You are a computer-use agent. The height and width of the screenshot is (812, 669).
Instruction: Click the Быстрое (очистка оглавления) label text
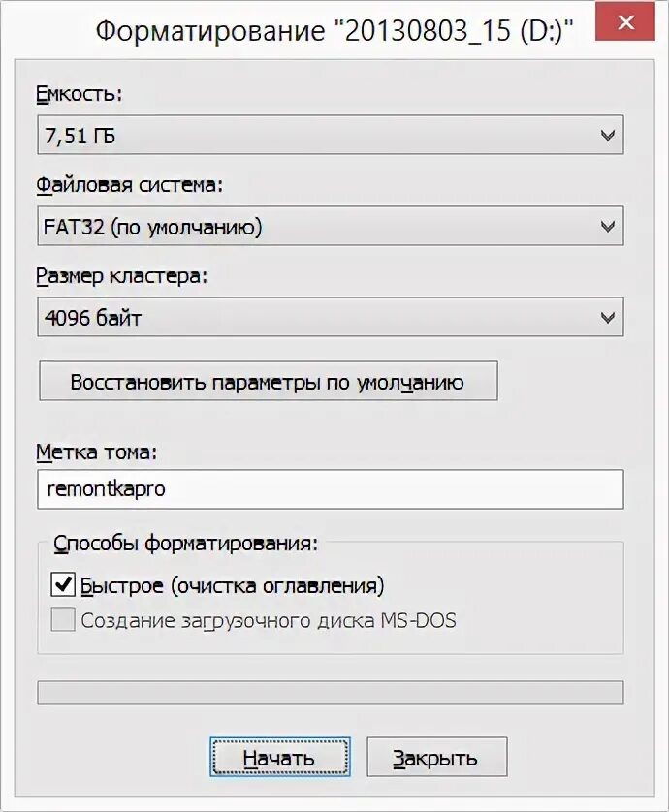pos(233,585)
